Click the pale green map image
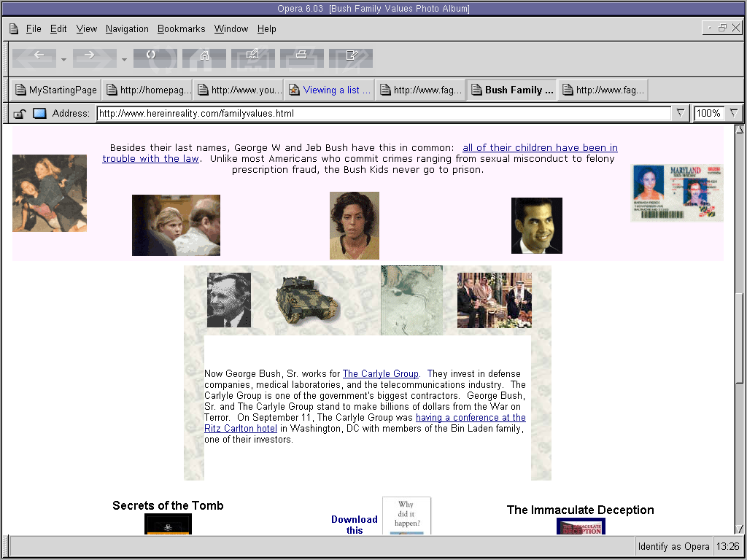The image size is (747, 560). point(411,300)
